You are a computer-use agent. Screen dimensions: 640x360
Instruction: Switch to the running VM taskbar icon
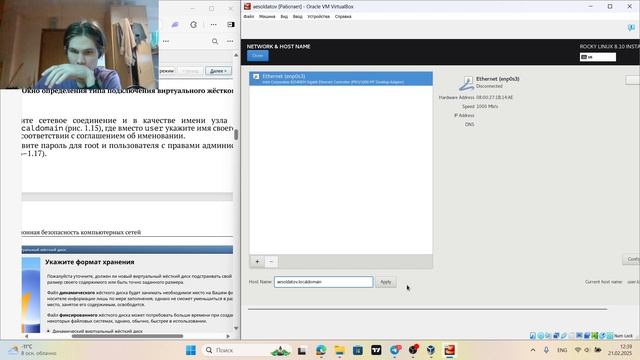pos(449,350)
